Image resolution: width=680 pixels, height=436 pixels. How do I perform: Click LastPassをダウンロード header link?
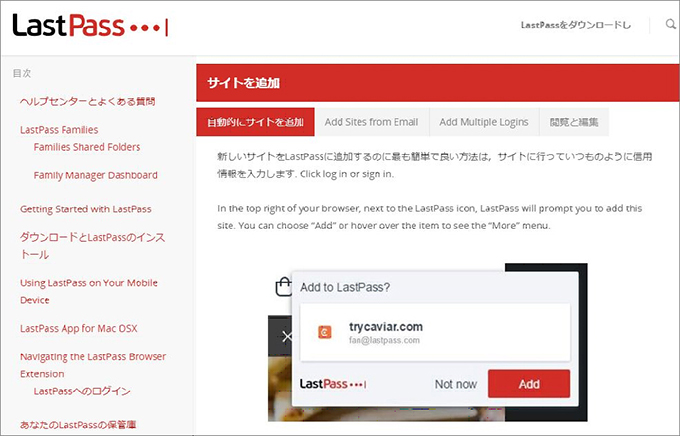(576, 25)
